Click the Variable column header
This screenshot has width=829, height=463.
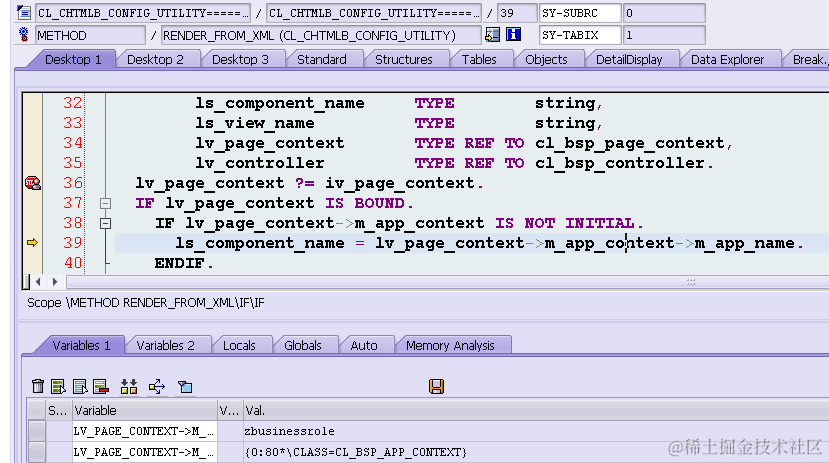click(x=144, y=411)
